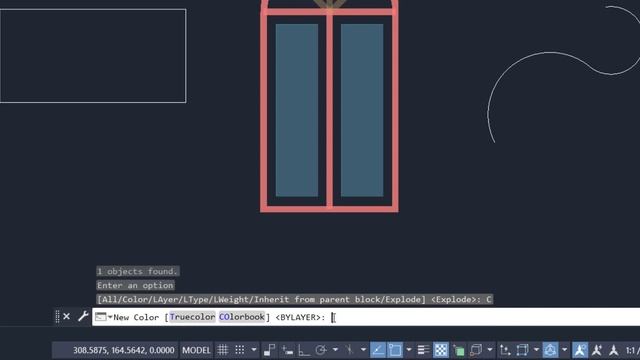
Task: Open selection filtering dropdown
Action: pyautogui.click(x=536, y=350)
